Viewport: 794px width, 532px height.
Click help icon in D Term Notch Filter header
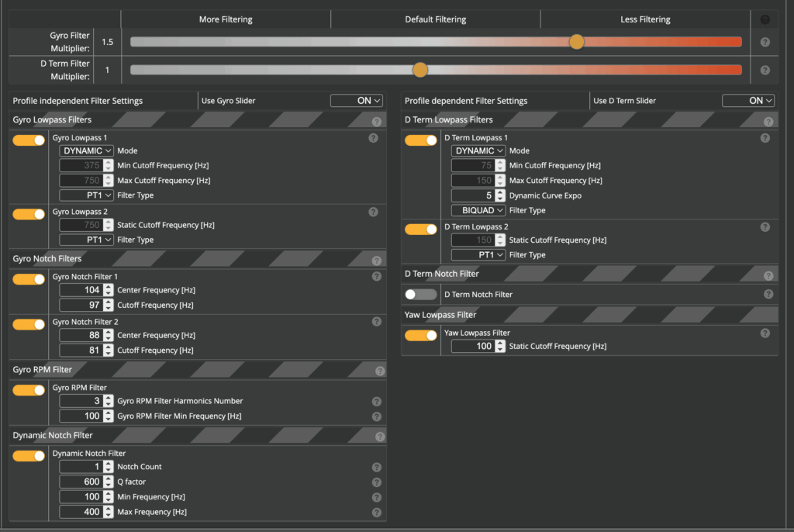click(x=768, y=275)
